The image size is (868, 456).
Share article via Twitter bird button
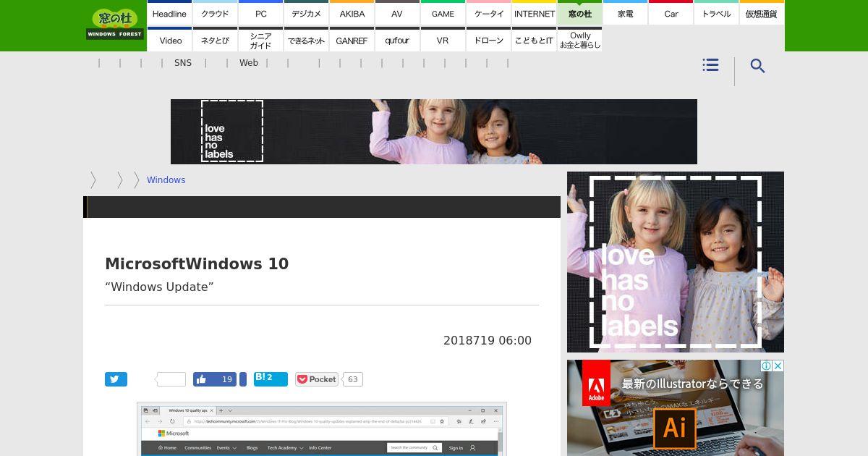[x=116, y=379]
